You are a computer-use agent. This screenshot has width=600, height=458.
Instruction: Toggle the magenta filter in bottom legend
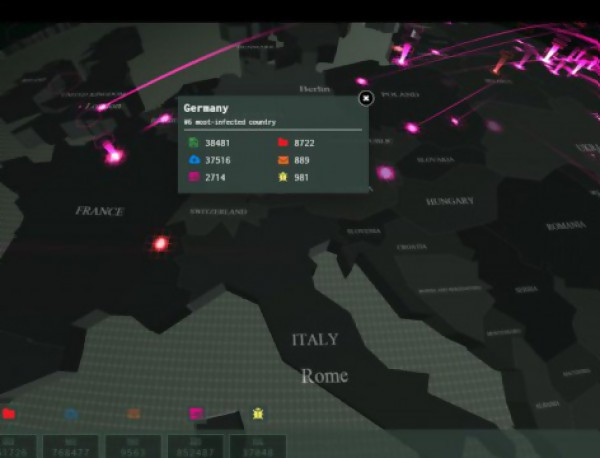(196, 414)
